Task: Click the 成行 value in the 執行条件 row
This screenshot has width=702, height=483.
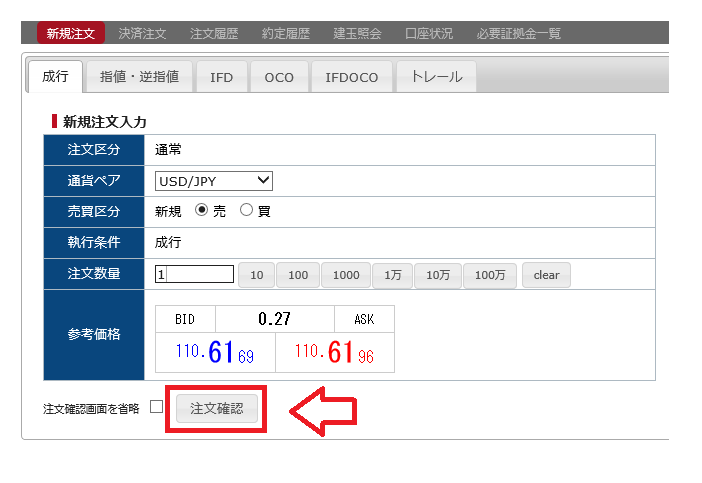Action: click(168, 243)
